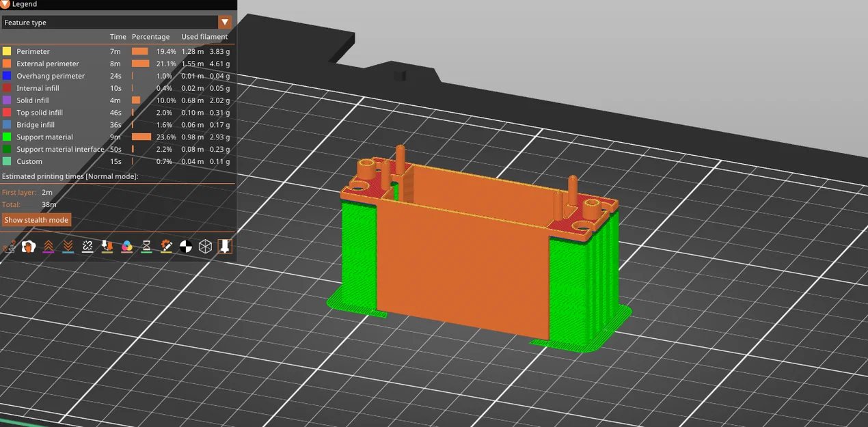Click yellow Perimeter color swatch
Viewport: 868px width, 427px height.
(x=7, y=51)
